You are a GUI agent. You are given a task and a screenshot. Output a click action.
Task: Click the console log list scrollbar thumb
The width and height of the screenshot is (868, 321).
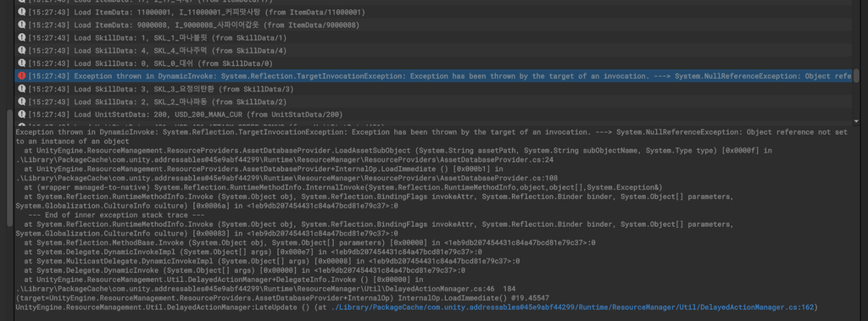point(856,75)
